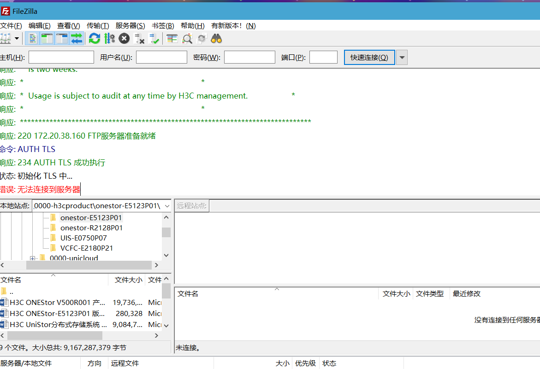Open 服务器(S) menu

click(x=130, y=26)
